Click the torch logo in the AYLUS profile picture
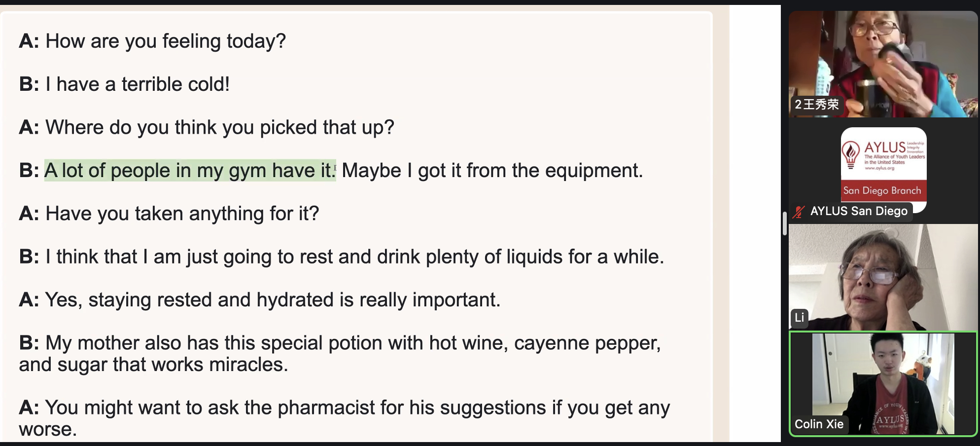Screen dimensions: 980x446 click(x=851, y=154)
